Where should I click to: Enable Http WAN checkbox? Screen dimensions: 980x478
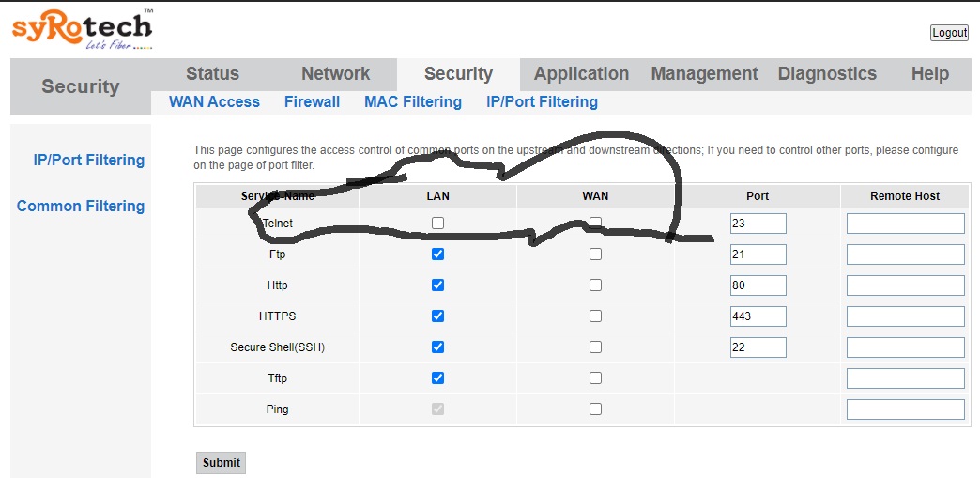coord(596,285)
